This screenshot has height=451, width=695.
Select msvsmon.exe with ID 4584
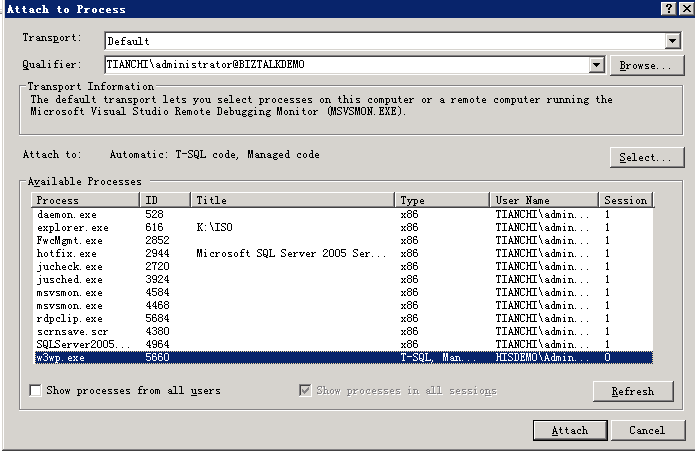click(344, 292)
